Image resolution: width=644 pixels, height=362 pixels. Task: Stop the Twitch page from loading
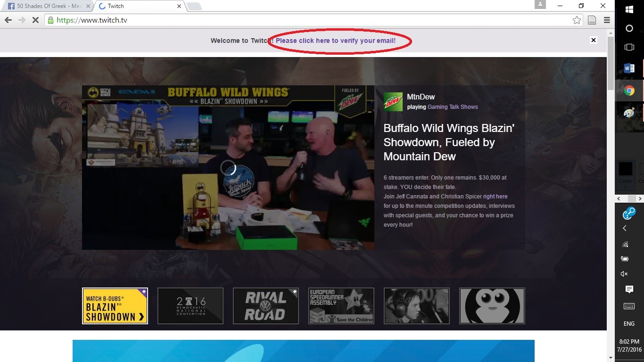35,20
